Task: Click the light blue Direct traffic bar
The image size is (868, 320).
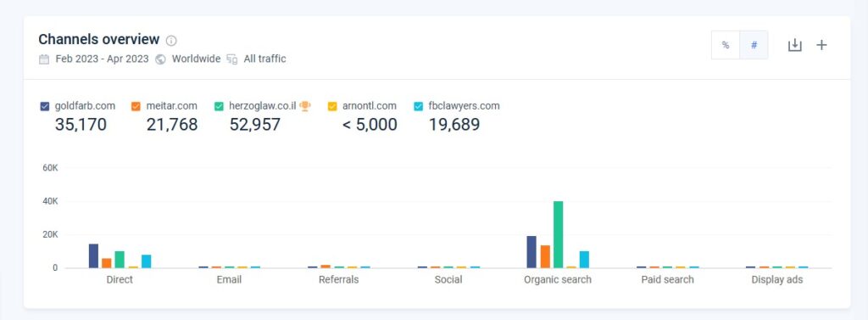Action: 146,261
